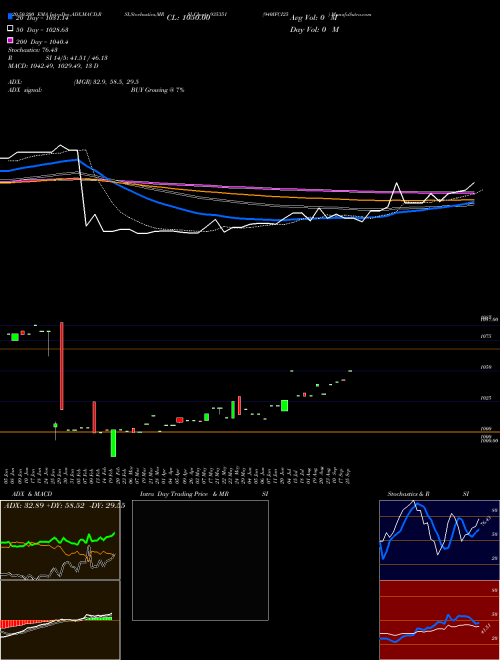The height and width of the screenshot is (660, 500).
Task: Select the '200 Day = 1040.4' label
Action: 42,42
